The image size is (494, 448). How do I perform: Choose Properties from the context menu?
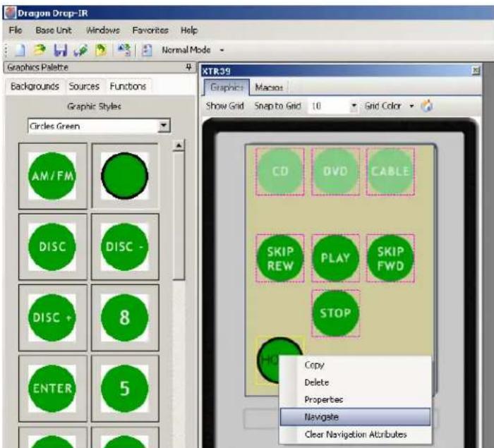tap(356, 399)
